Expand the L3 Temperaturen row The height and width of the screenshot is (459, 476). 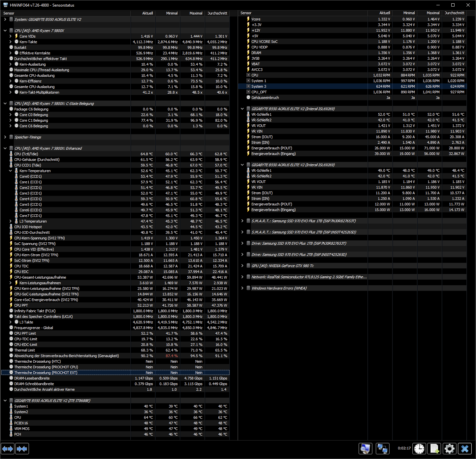(x=10, y=221)
